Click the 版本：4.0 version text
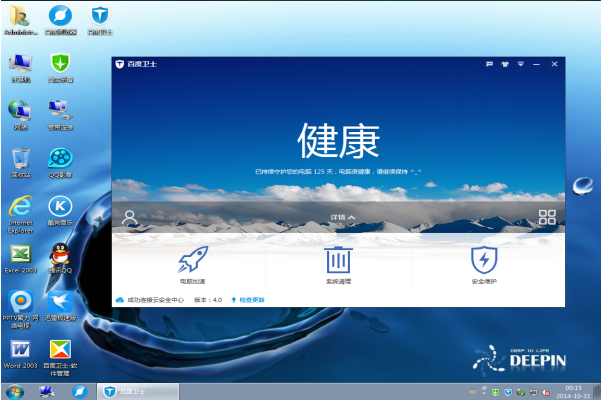 point(208,300)
